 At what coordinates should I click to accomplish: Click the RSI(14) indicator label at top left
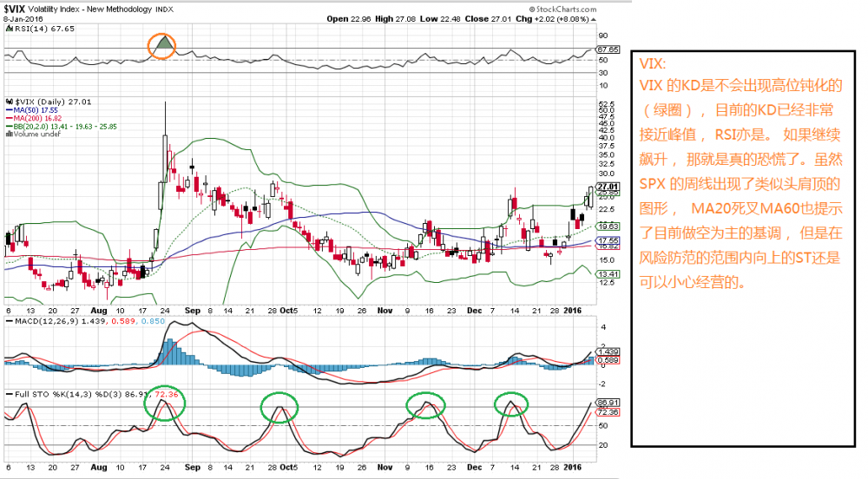pyautogui.click(x=31, y=29)
